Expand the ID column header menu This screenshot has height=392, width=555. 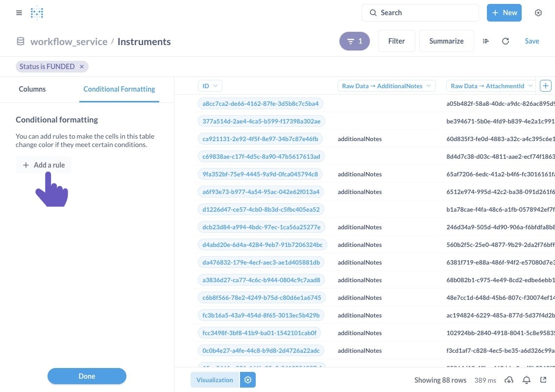pyautogui.click(x=210, y=86)
